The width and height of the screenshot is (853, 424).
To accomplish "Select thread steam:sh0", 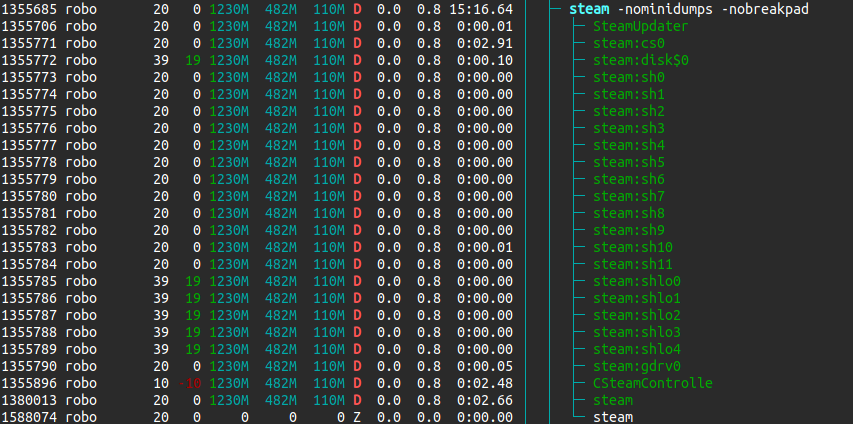I will point(629,77).
